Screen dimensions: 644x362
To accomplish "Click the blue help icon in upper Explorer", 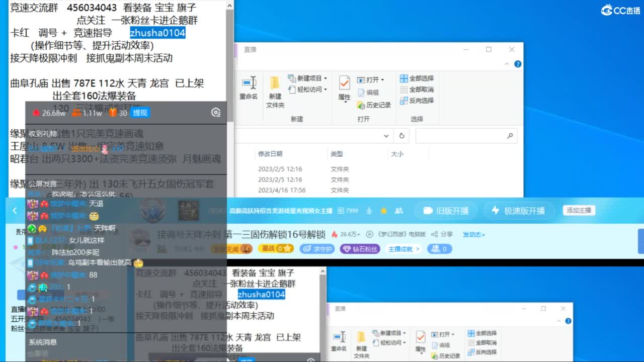I will coord(518,64).
